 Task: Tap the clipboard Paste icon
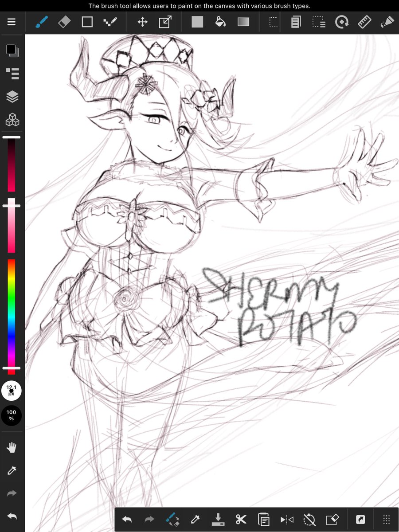click(x=263, y=519)
